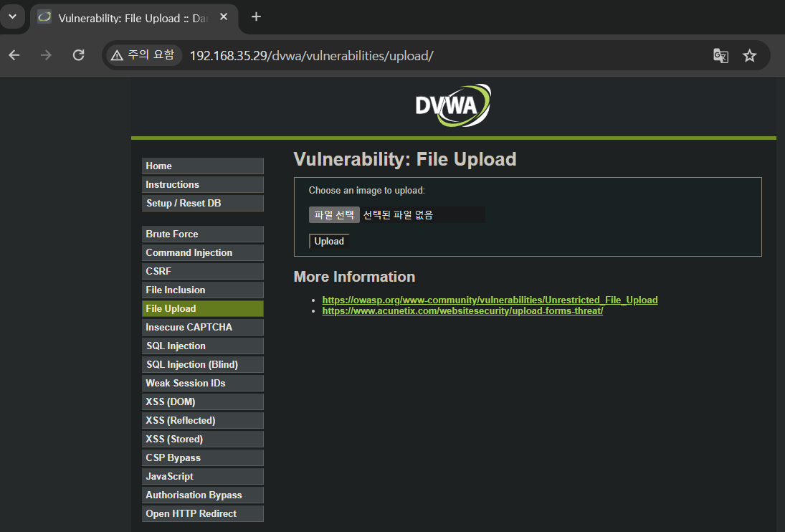Select the Vulnerability: File Upload browser tab
785x532 pixels.
click(x=134, y=18)
